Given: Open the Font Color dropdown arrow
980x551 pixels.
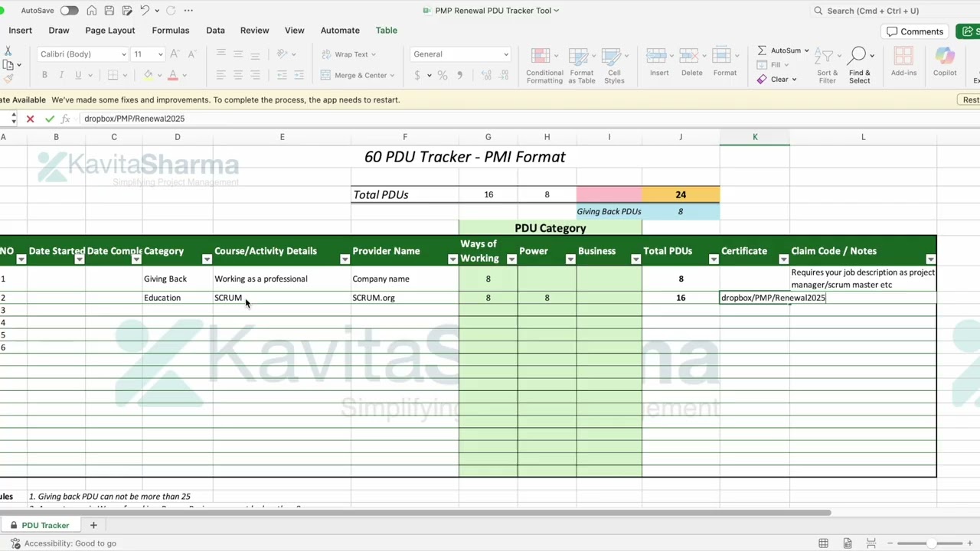Looking at the screenshot, I should click(185, 76).
